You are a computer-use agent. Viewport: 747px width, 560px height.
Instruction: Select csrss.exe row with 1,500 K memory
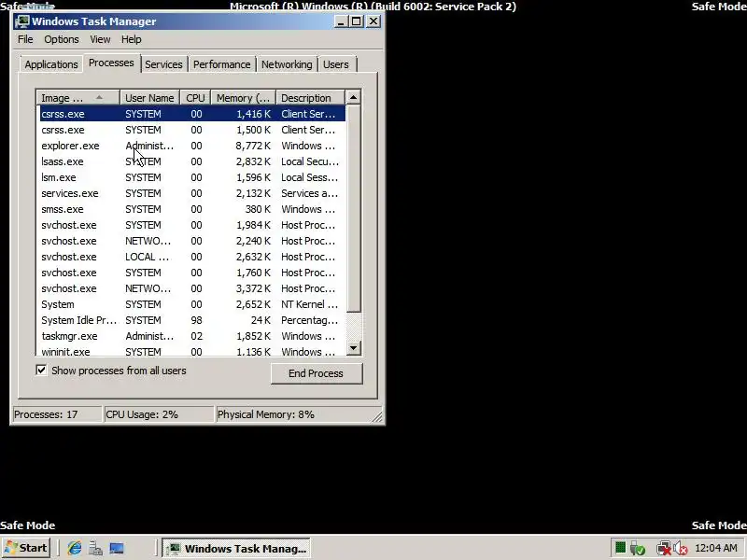192,130
